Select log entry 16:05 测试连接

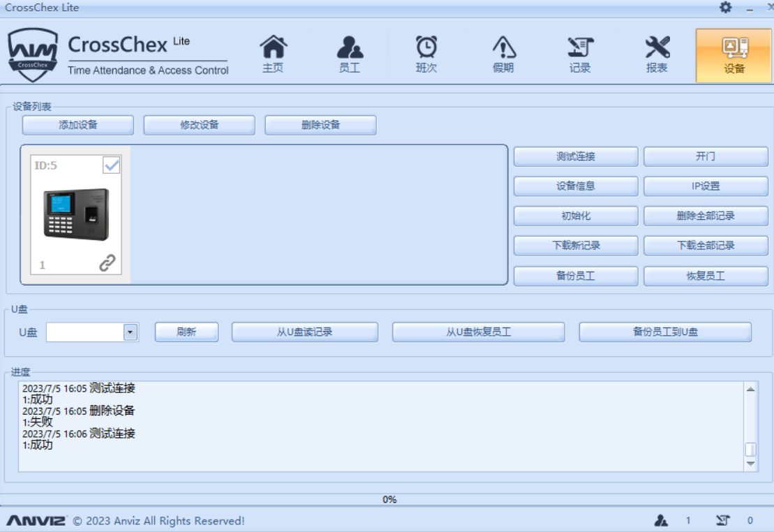pyautogui.click(x=78, y=387)
